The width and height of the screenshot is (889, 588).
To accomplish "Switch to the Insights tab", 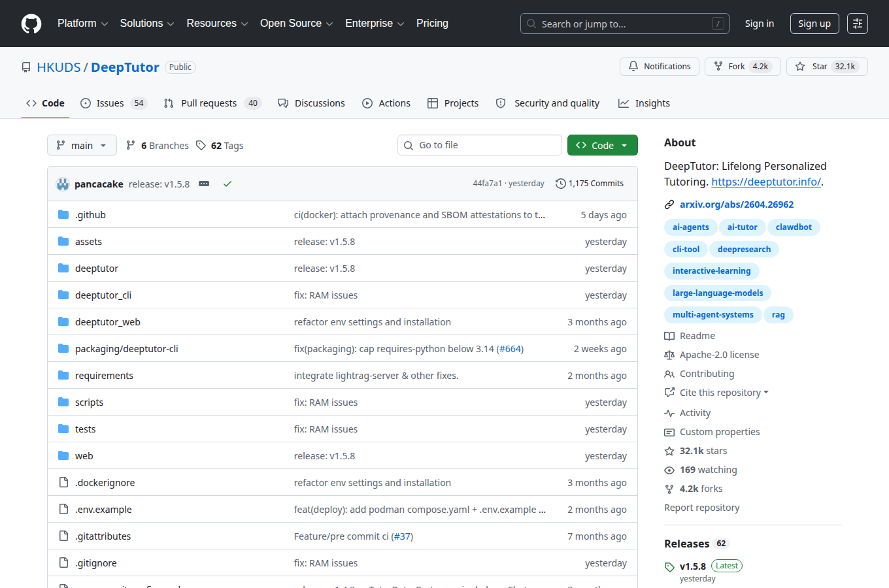I will 644,103.
